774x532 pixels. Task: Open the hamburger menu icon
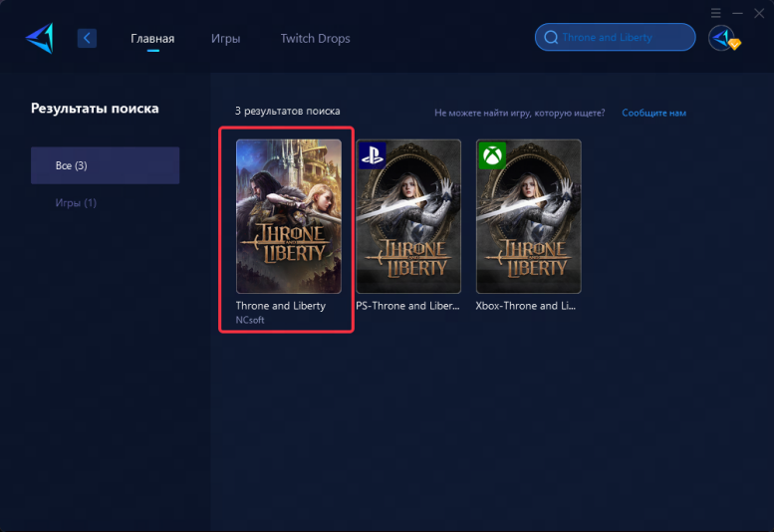716,13
